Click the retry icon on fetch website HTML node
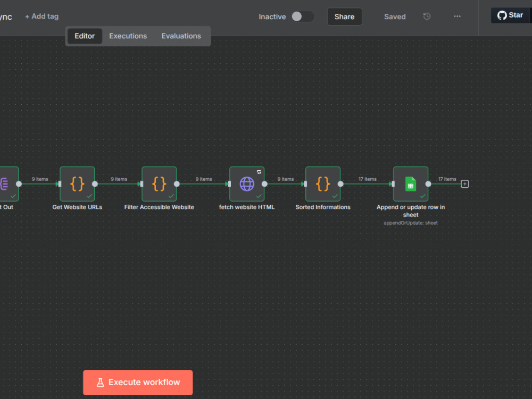 tap(259, 172)
